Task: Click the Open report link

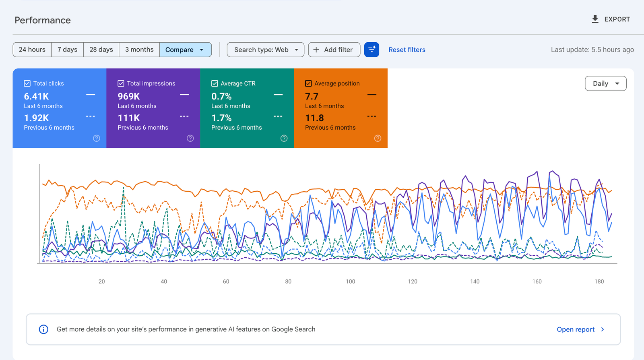Action: [580, 329]
